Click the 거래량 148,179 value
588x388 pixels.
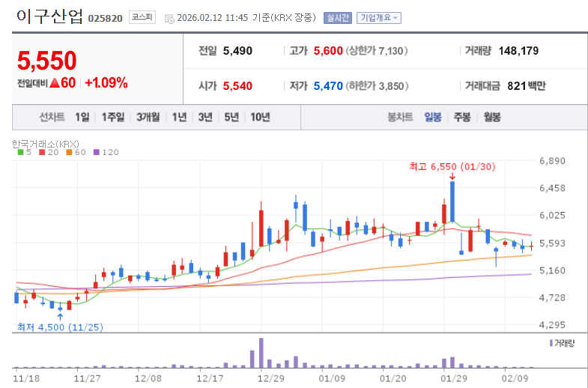(x=518, y=51)
